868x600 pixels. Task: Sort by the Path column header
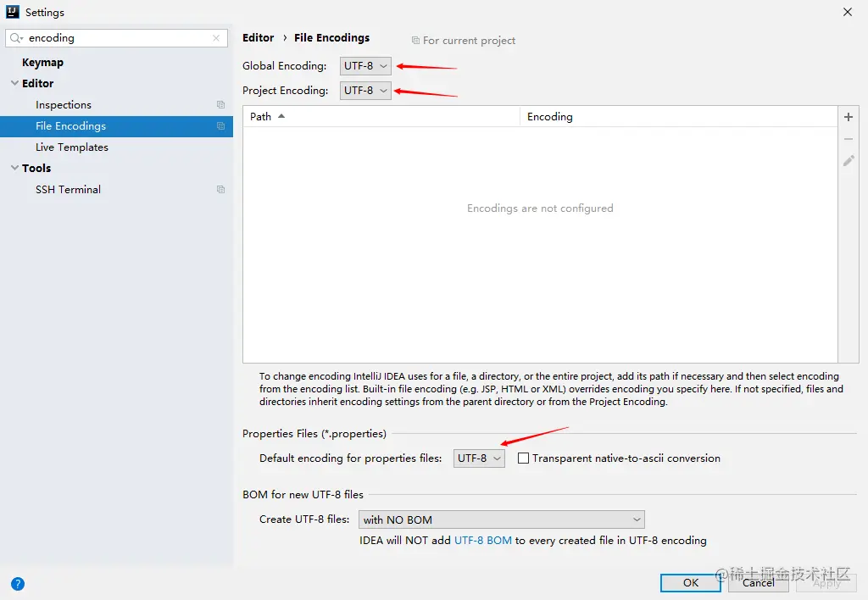point(381,116)
